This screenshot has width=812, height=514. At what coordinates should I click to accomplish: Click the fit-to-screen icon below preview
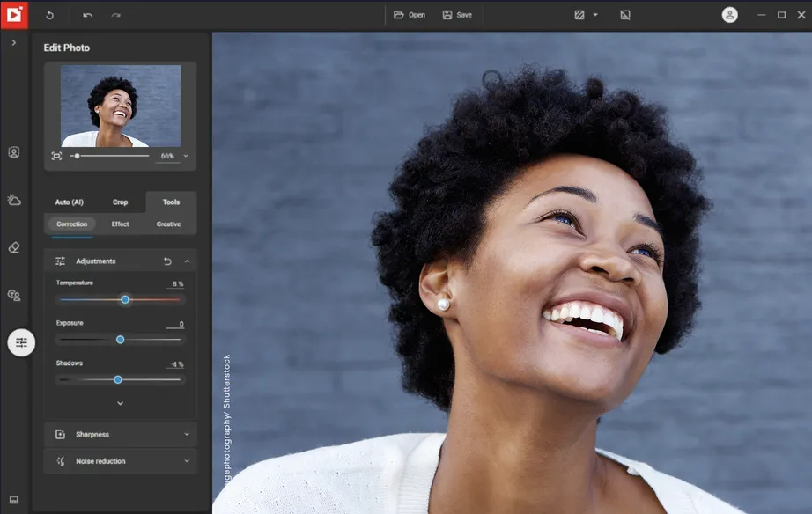coord(56,156)
